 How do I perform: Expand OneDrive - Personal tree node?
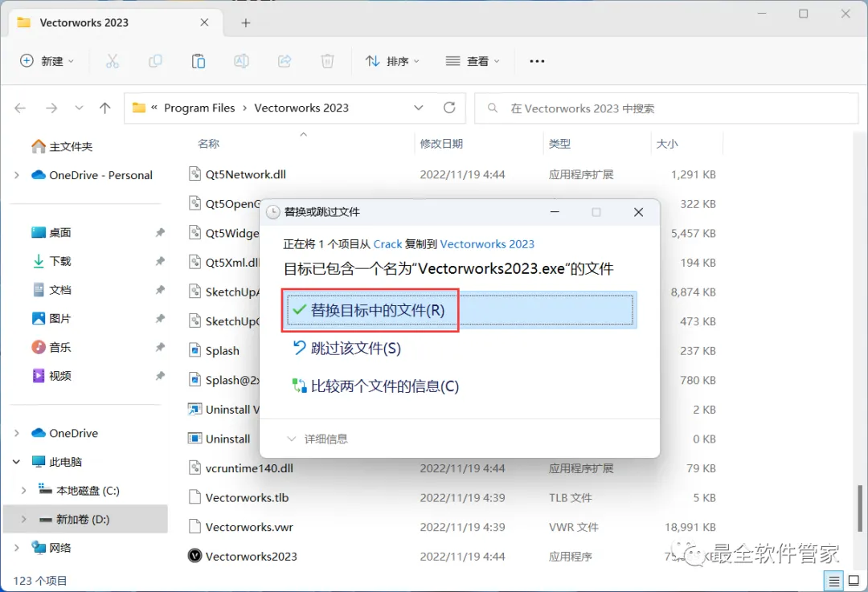17,175
